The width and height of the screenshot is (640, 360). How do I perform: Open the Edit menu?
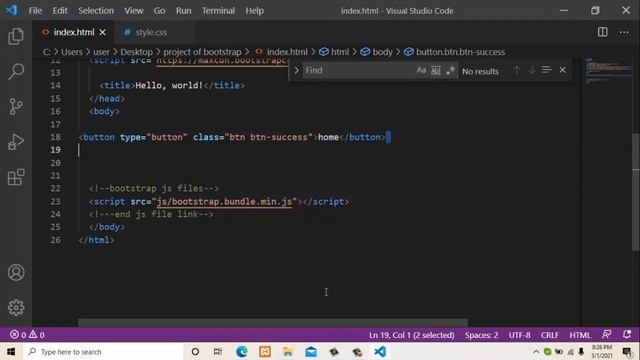[60, 11]
